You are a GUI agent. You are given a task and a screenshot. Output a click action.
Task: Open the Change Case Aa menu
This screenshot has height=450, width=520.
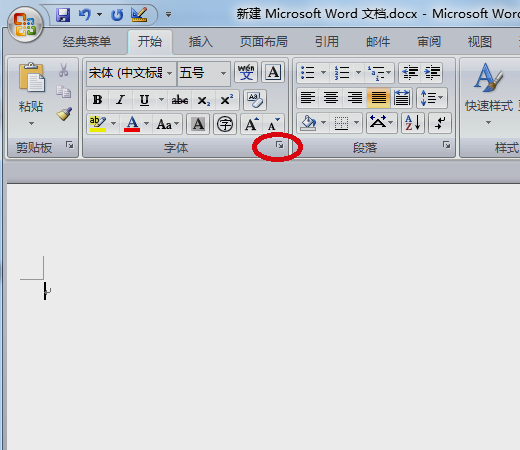(x=168, y=124)
